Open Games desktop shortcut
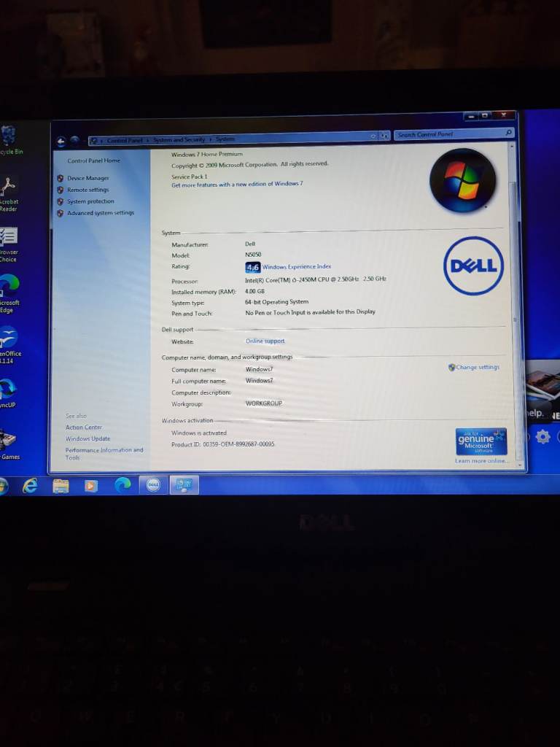This screenshot has height=747, width=560. pos(9,444)
